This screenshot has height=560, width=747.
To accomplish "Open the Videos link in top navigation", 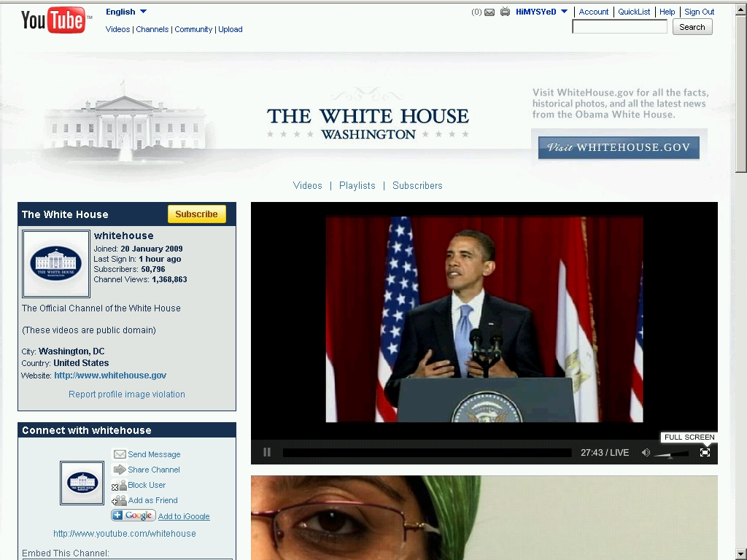I will 117,29.
